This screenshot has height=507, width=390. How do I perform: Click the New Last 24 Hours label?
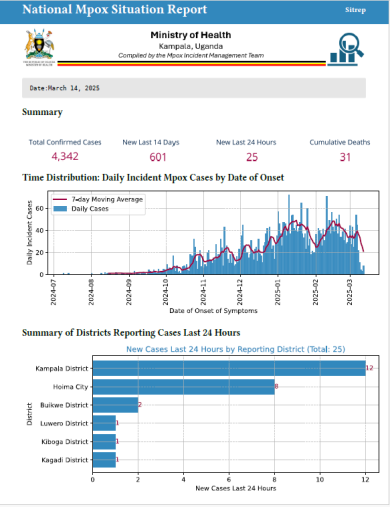point(246,142)
